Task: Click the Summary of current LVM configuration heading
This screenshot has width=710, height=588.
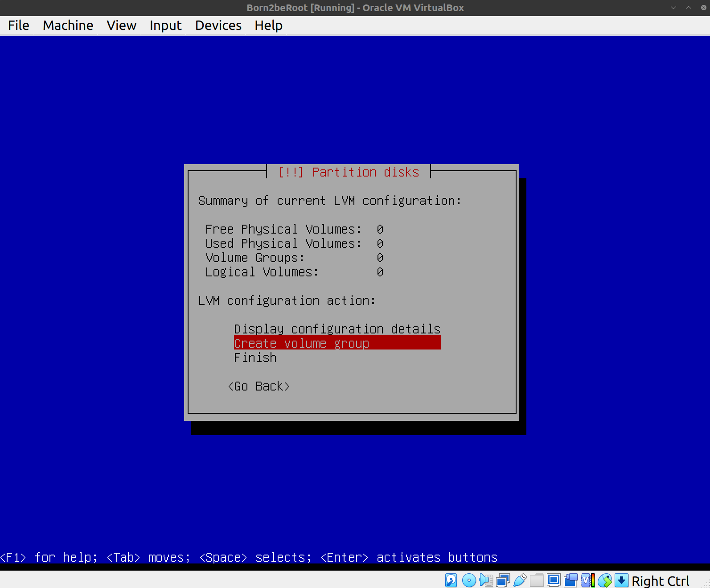Action: point(330,201)
